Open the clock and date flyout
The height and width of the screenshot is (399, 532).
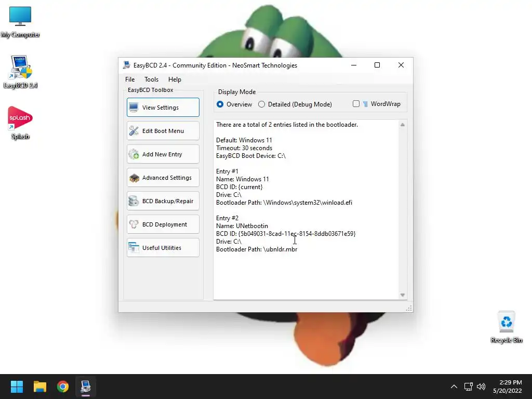coord(507,387)
